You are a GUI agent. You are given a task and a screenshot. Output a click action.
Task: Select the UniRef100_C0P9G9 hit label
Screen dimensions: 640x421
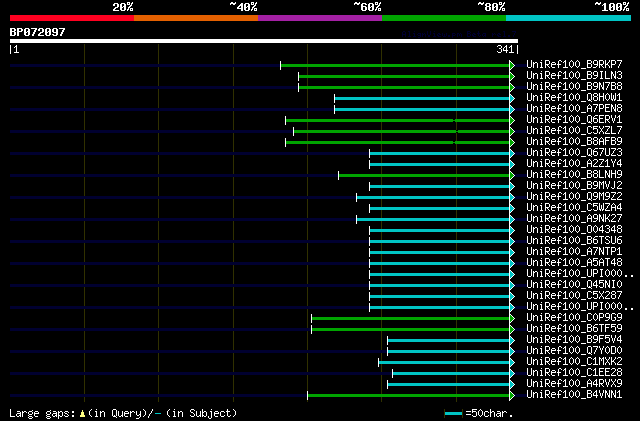click(574, 318)
